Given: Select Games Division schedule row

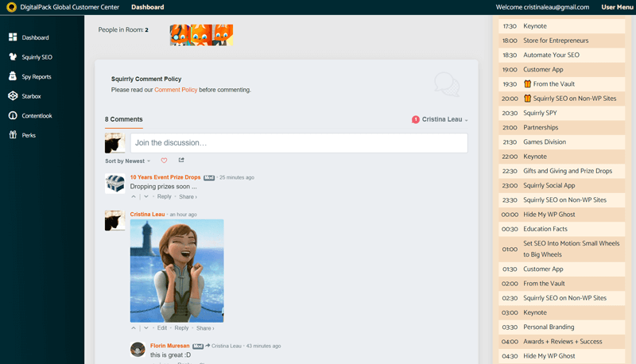Looking at the screenshot, I should pyautogui.click(x=561, y=142).
